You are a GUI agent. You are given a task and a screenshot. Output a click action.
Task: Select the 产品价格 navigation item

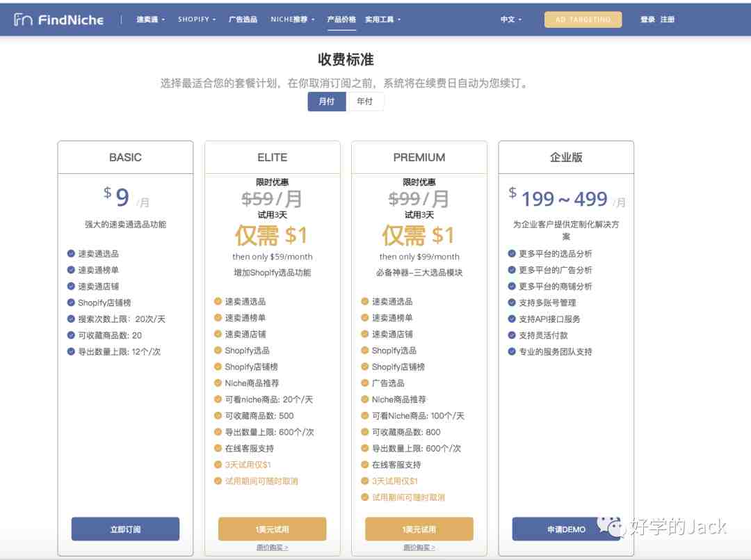[341, 19]
